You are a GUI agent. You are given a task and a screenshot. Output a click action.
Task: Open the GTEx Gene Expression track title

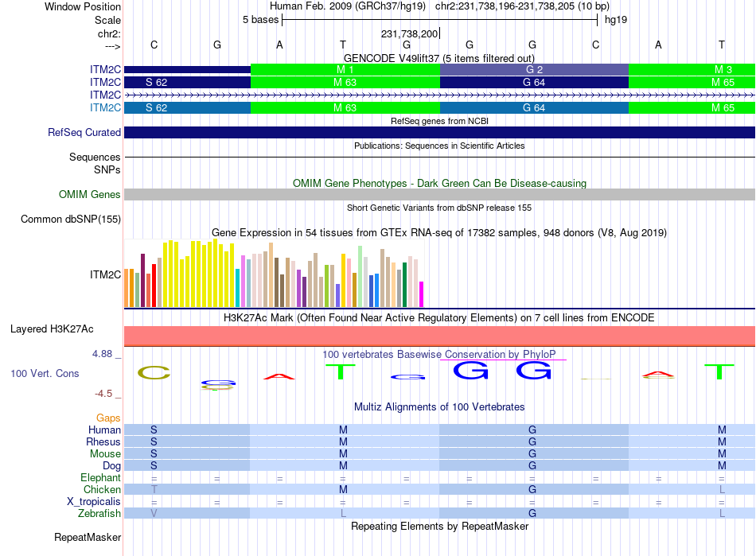coord(439,233)
